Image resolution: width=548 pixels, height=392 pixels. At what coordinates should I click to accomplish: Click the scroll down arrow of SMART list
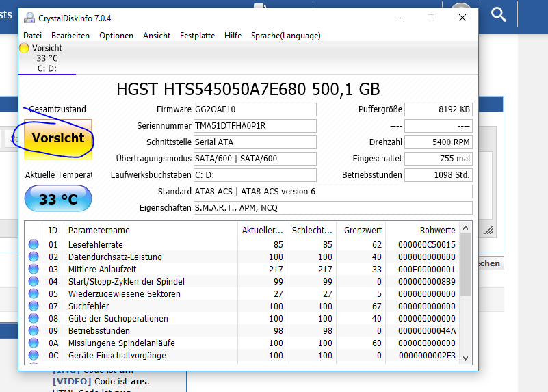pos(465,358)
